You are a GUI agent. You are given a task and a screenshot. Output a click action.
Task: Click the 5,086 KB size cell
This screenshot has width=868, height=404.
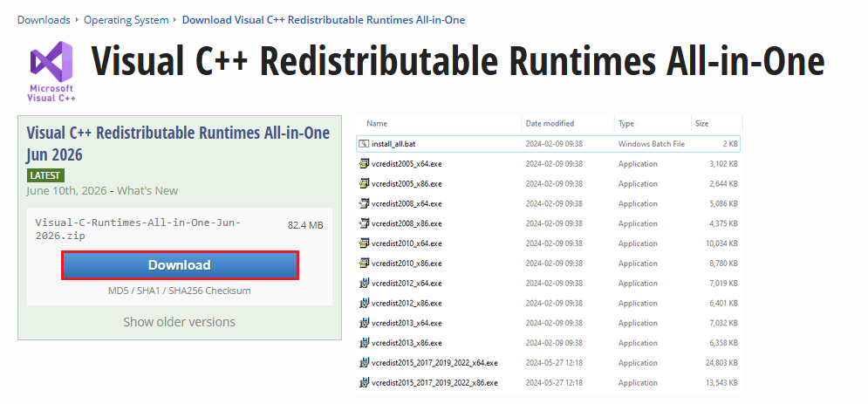click(x=723, y=203)
